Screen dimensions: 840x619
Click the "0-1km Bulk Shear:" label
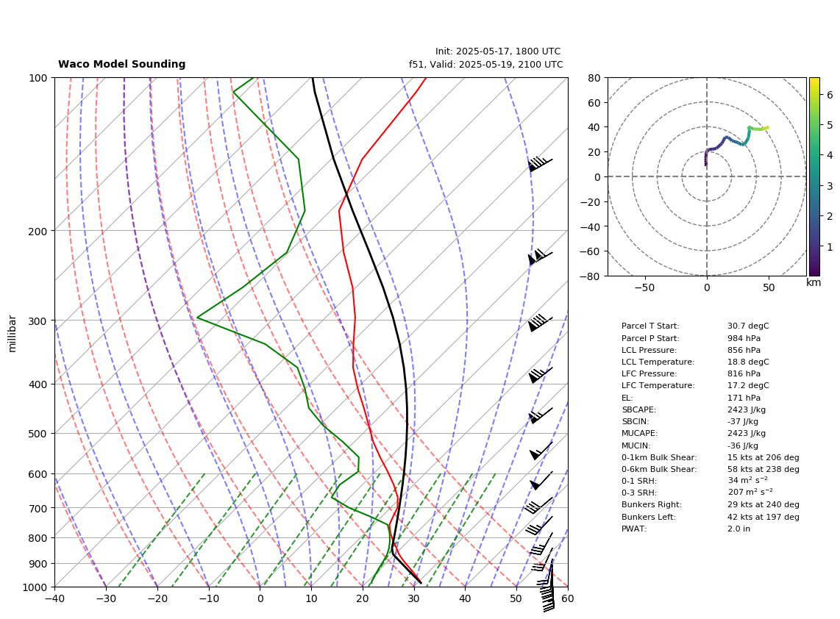coord(659,457)
